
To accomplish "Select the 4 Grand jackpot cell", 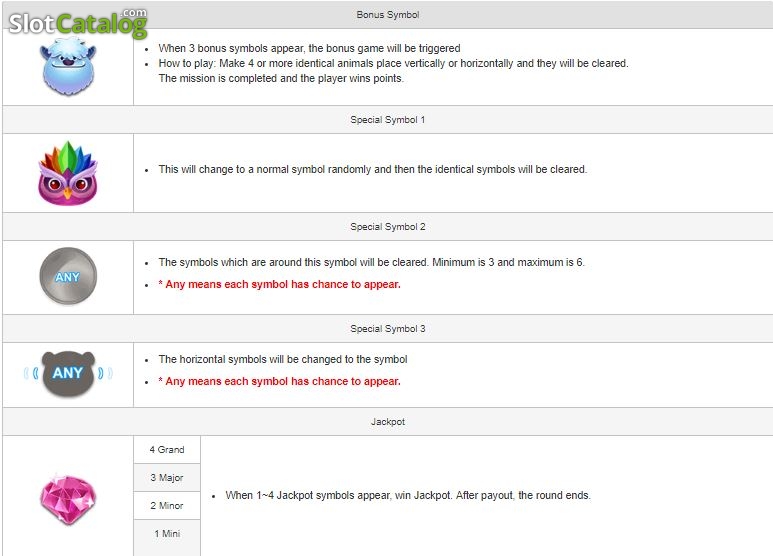I will [167, 450].
